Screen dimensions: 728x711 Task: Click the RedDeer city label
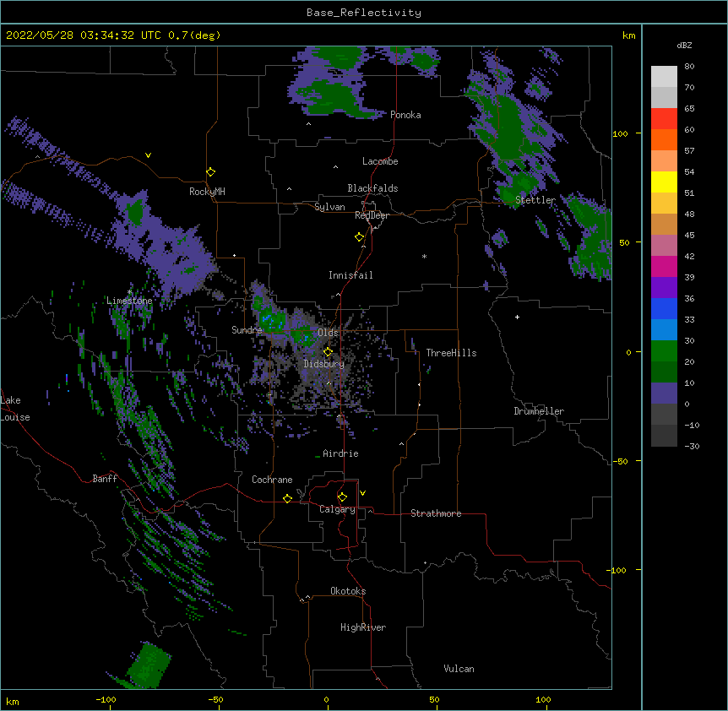[x=372, y=215]
